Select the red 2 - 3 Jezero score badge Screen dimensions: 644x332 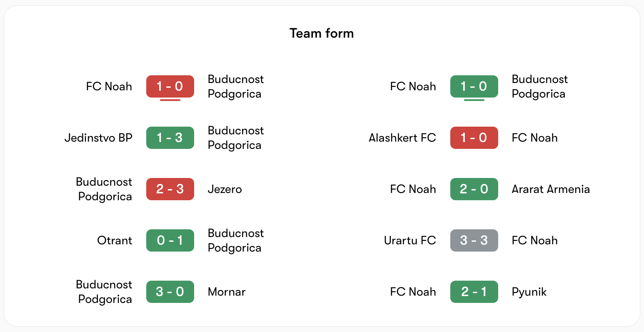170,189
